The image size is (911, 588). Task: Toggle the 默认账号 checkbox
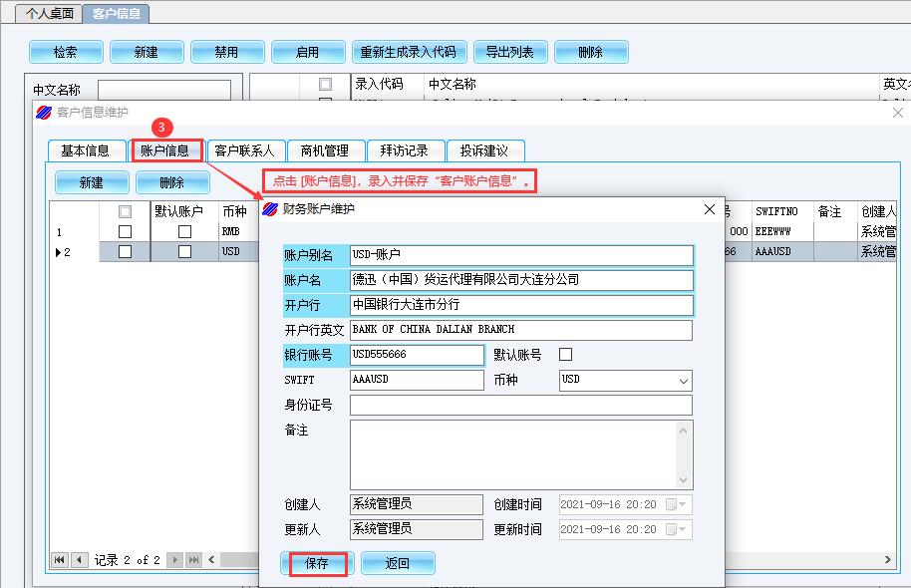tap(566, 355)
